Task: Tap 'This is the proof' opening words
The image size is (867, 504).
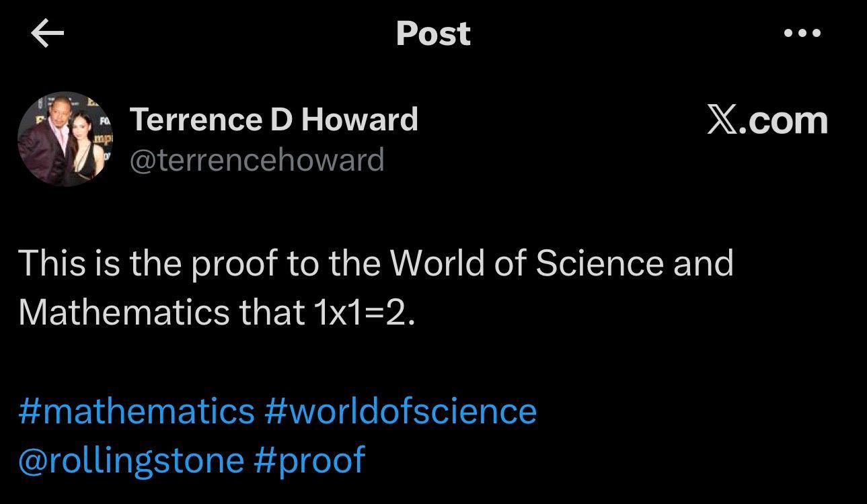Action: click(x=148, y=263)
